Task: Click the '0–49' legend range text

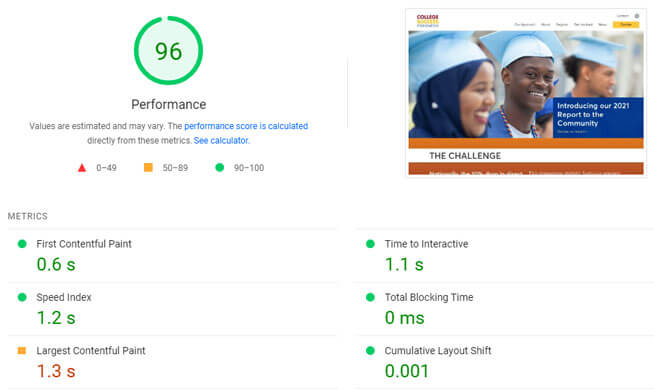Action: coord(106,168)
